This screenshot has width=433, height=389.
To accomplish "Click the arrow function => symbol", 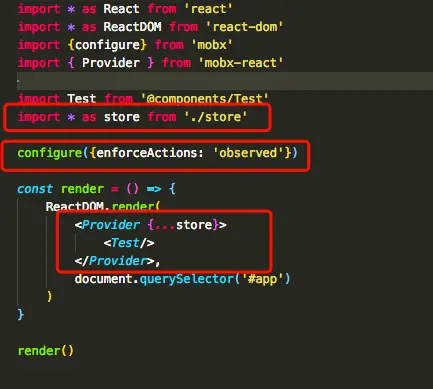I will pos(154,189).
